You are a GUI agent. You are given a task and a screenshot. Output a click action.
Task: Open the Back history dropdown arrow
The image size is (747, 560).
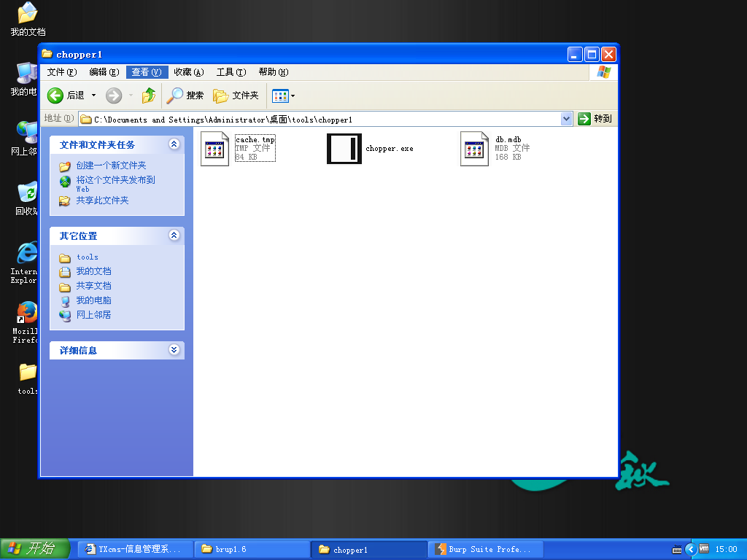(x=93, y=96)
